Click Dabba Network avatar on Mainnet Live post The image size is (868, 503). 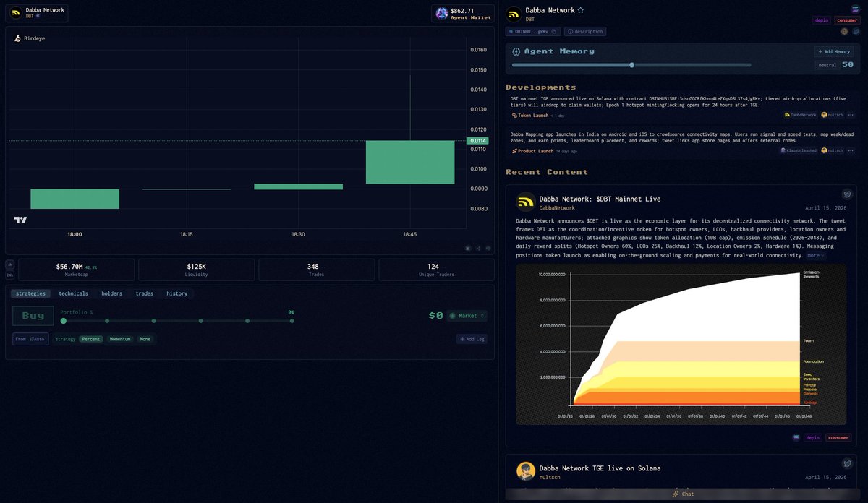coord(526,202)
